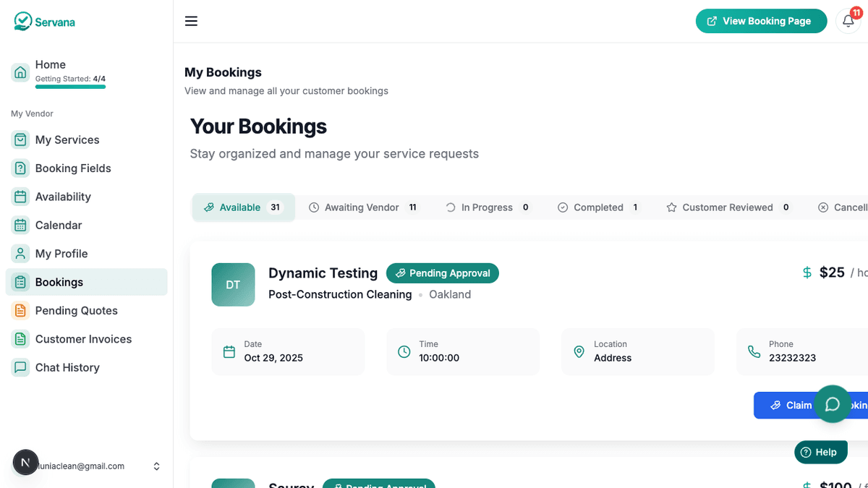Click the green dollar sign icon next to $25
Viewport: 868px width, 488px height.
coord(807,273)
